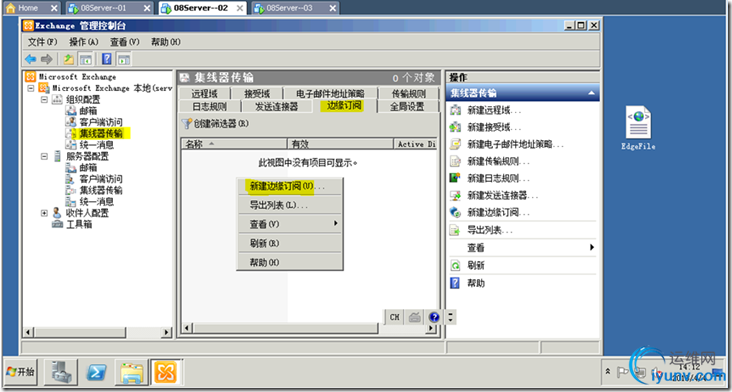Click the 帮助 icon in actions pane

pos(455,283)
